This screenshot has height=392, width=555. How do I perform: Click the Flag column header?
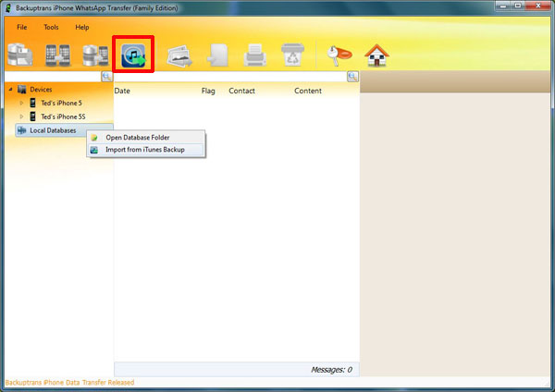[x=208, y=91]
